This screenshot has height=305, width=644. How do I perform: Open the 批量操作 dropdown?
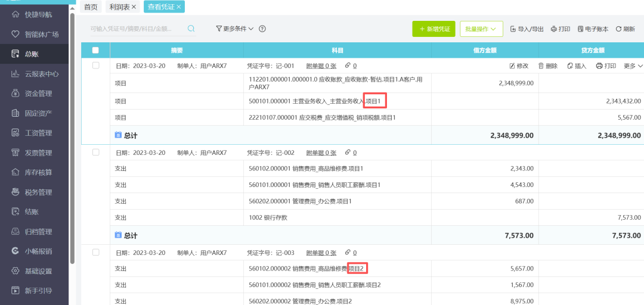click(481, 29)
